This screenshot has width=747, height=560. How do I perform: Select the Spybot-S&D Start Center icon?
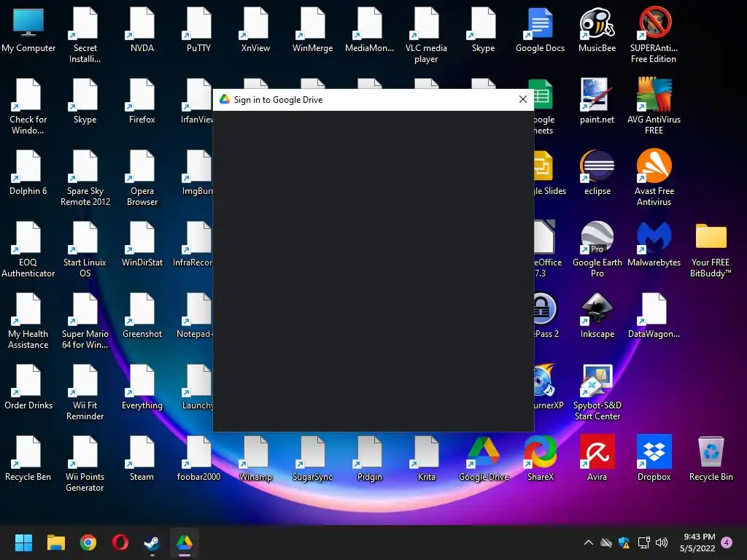[x=597, y=392]
